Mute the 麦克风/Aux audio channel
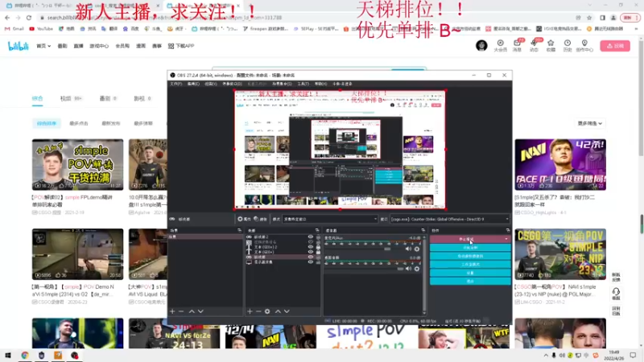This screenshot has width=644, height=362. click(x=408, y=249)
